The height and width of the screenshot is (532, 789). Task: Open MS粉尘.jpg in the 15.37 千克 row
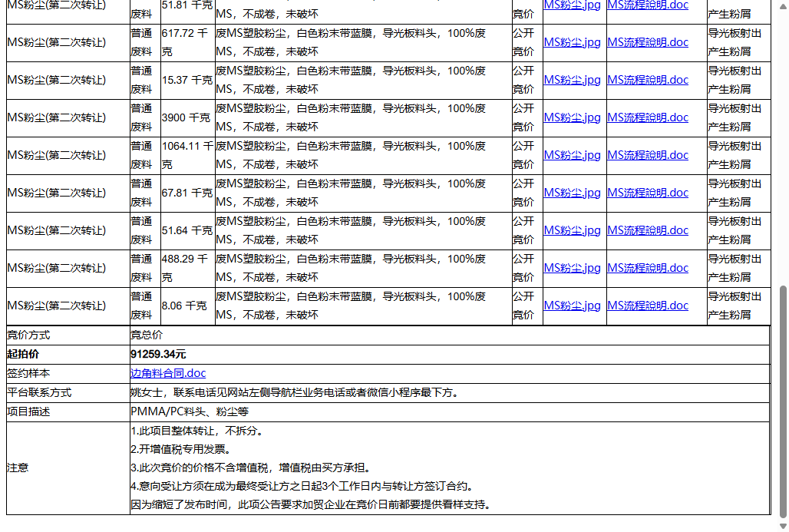(572, 80)
